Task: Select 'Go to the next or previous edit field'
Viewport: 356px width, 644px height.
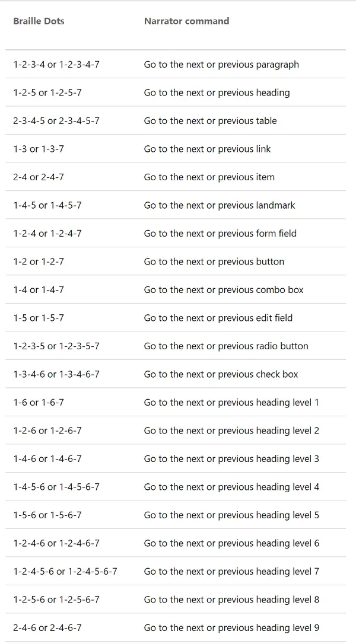Action: (218, 318)
